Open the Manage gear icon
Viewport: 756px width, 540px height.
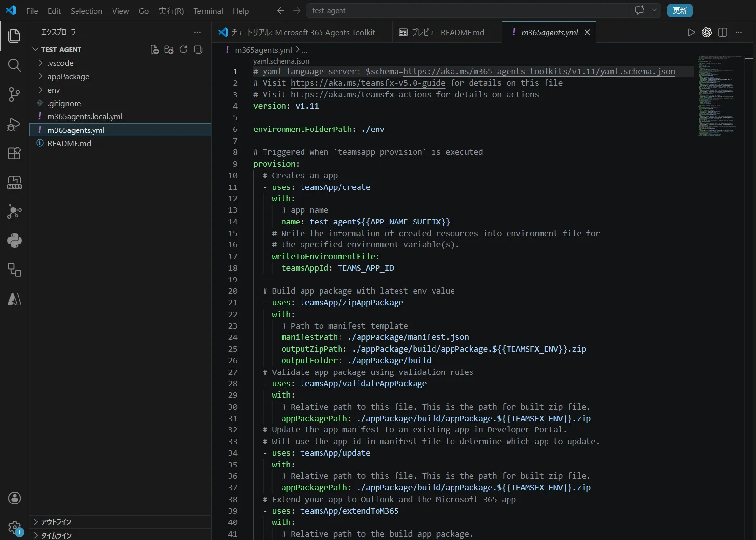(15, 527)
